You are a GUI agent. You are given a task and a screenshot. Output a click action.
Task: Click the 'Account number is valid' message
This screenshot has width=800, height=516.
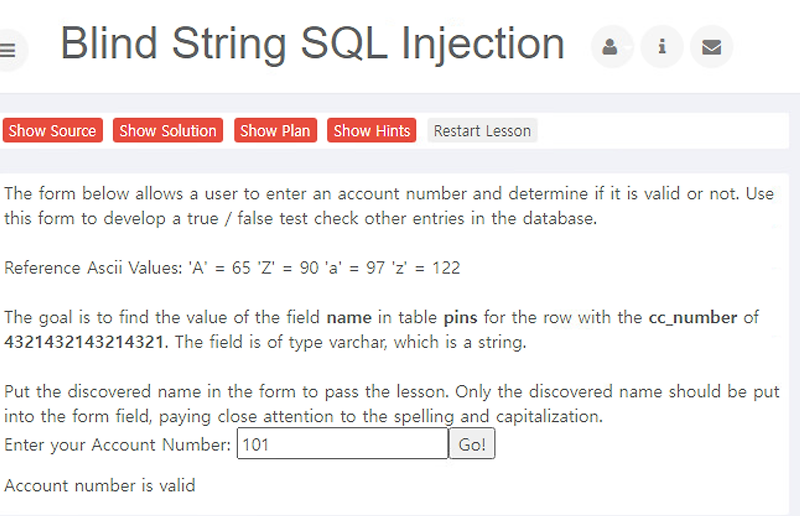click(99, 485)
